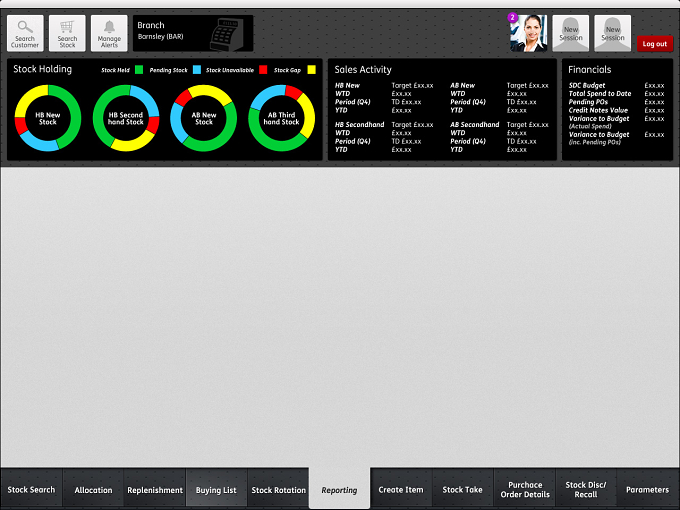Select the HB New Stock donut chart

click(x=48, y=118)
